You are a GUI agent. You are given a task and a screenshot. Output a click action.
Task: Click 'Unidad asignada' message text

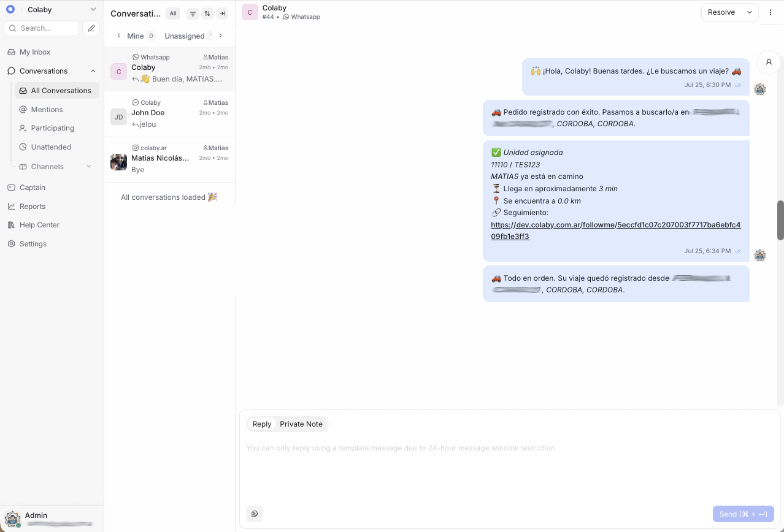click(x=533, y=153)
